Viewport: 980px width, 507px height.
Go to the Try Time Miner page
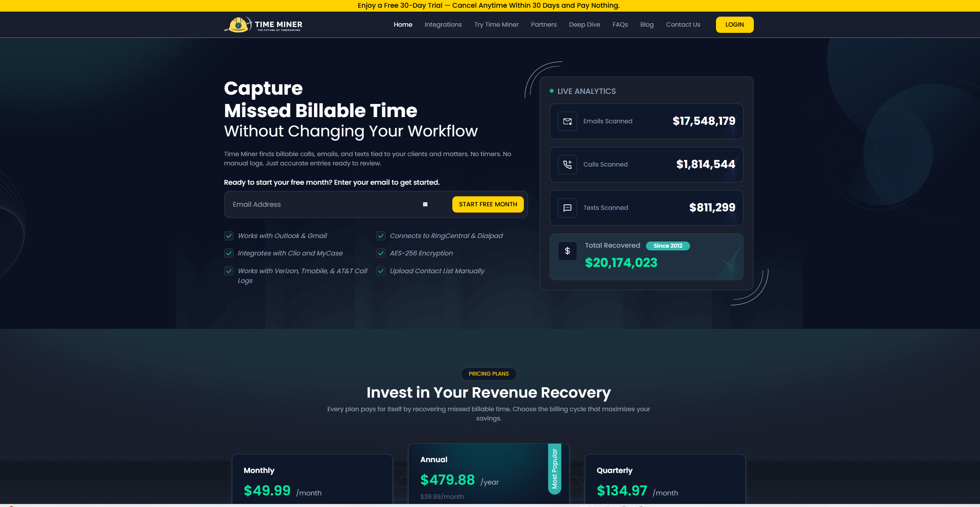(496, 25)
